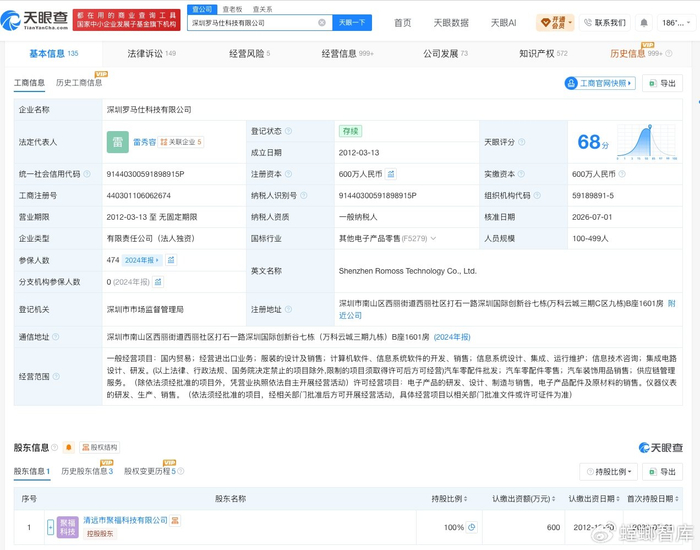The height and width of the screenshot is (550, 700).
Task: Click the help icon after 历史信息 tab
Action: coord(669,54)
